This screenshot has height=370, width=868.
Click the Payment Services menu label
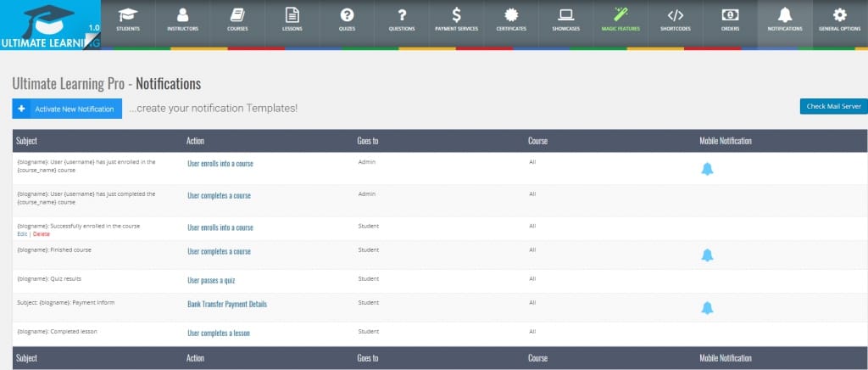click(x=456, y=29)
